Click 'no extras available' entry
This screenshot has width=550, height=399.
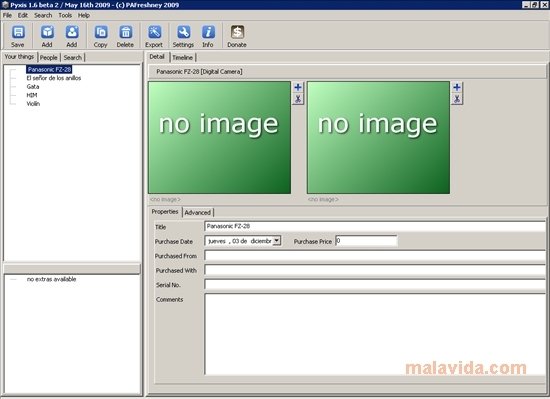pyautogui.click(x=52, y=279)
